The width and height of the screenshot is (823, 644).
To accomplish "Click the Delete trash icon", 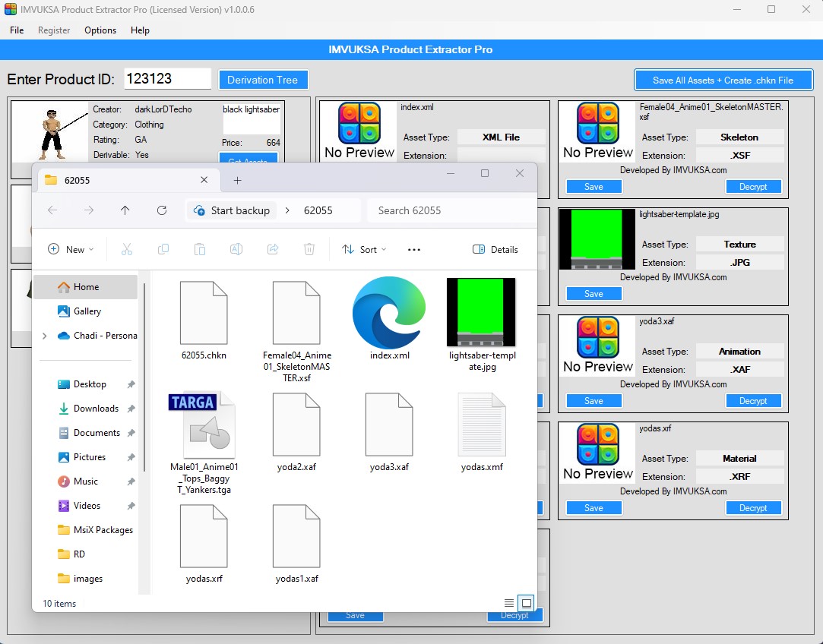I will [x=309, y=250].
